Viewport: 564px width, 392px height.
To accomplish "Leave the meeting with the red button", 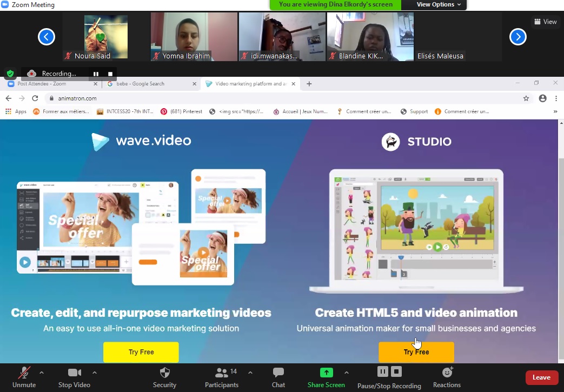I will pos(541,377).
